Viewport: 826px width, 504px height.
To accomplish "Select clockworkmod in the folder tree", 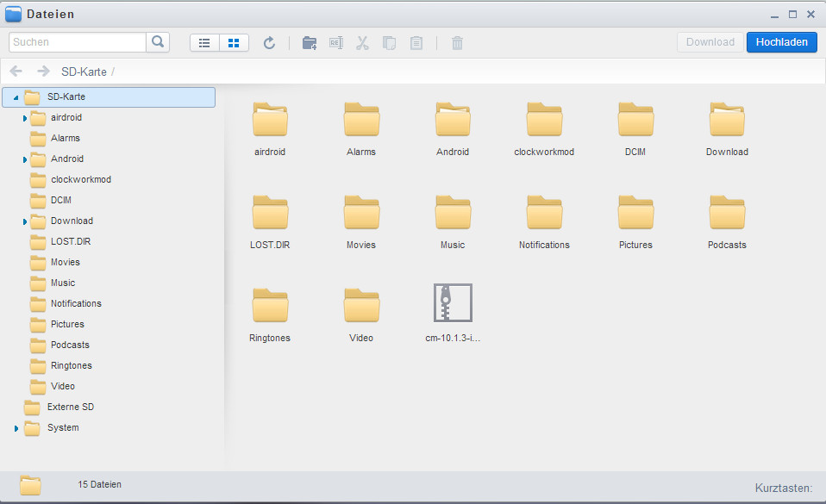I will coord(81,179).
